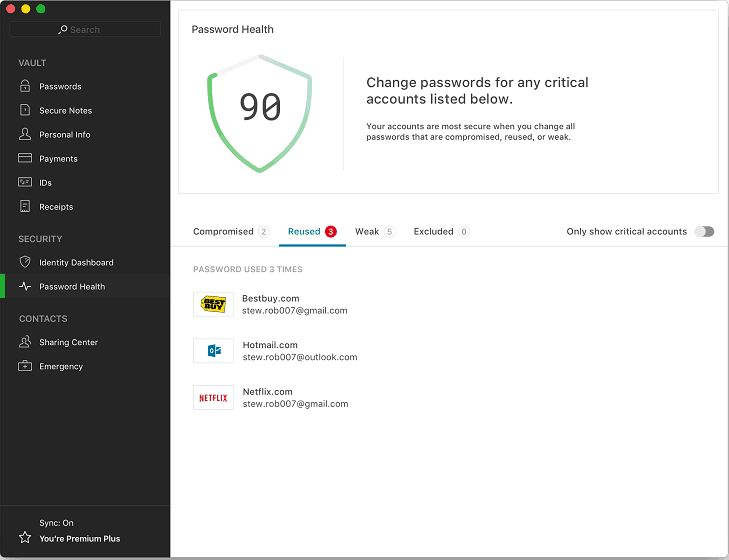Select the Reused tab

pos(312,231)
